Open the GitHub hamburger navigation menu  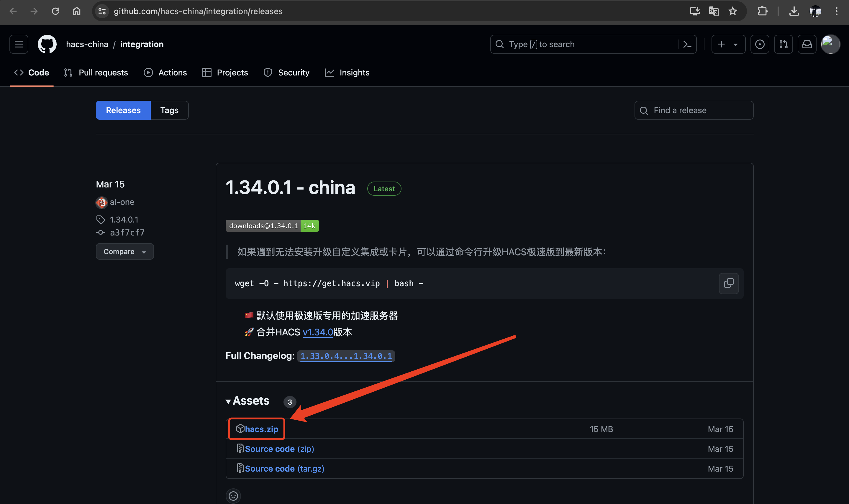coord(19,44)
